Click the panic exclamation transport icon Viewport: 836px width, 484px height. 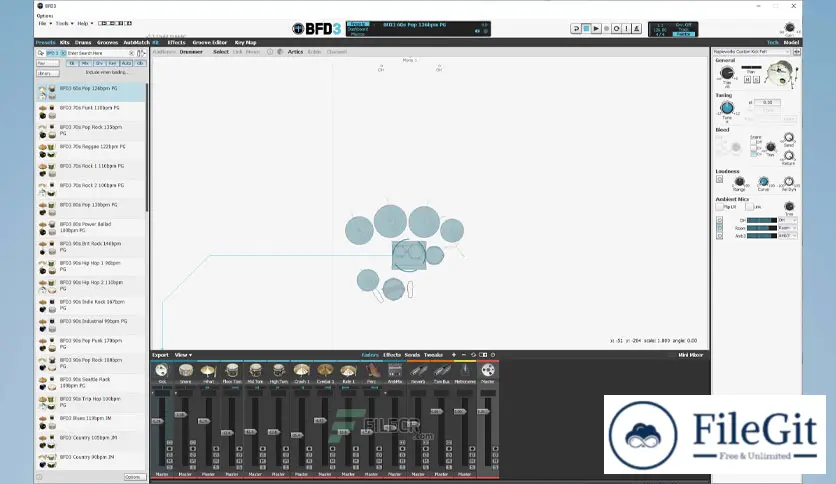tap(626, 29)
